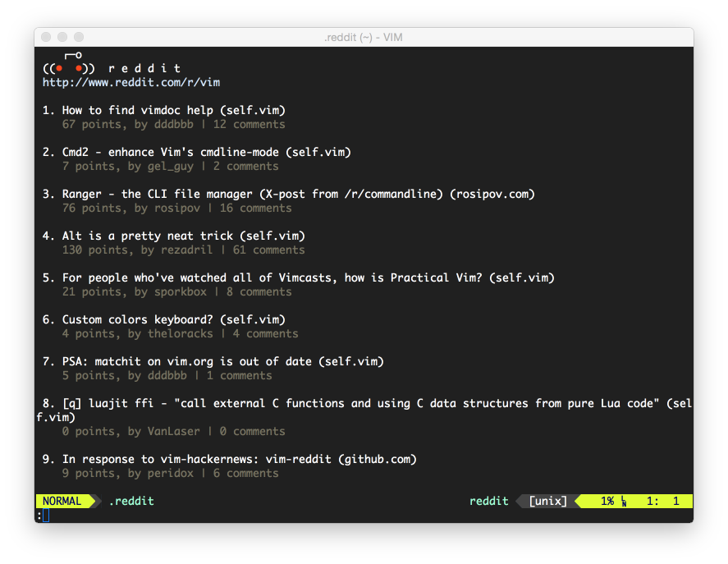
Task: Click the 1% scroll position indicator
Action: [607, 501]
